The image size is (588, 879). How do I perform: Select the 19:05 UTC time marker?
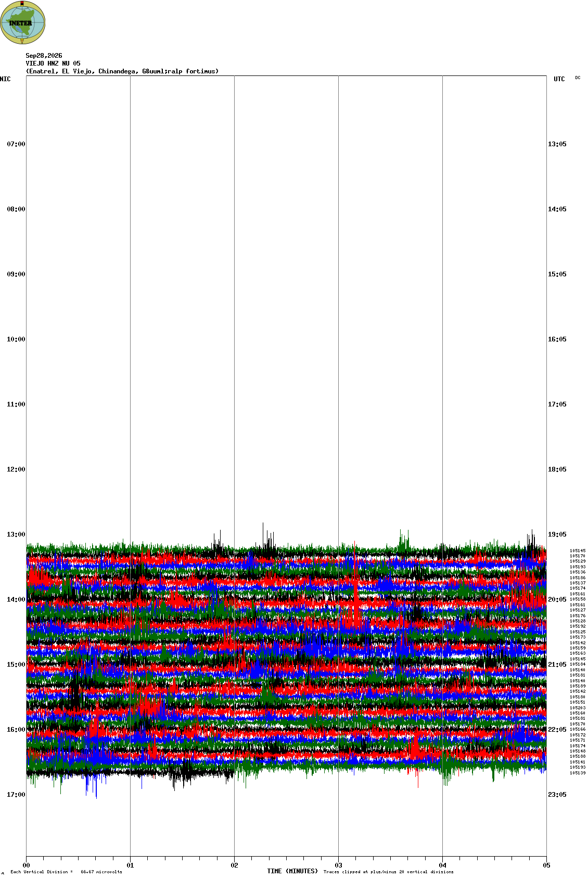coord(557,534)
